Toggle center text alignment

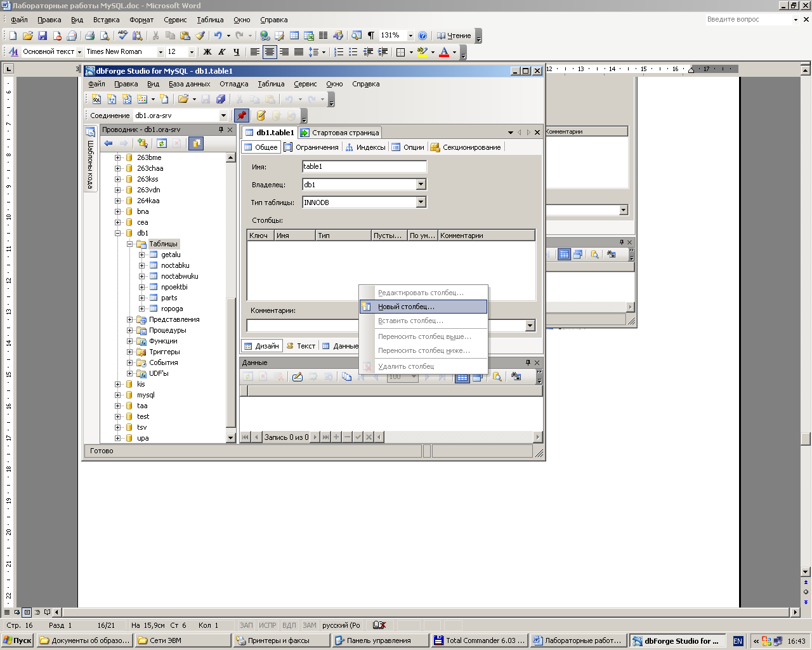click(270, 52)
